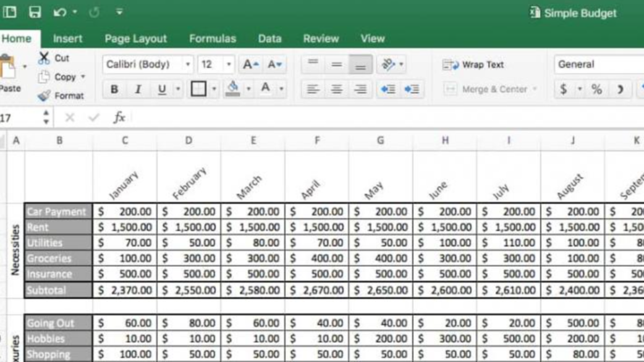Click the Insert Function fx icon
The height and width of the screenshot is (362, 644).
tap(119, 117)
